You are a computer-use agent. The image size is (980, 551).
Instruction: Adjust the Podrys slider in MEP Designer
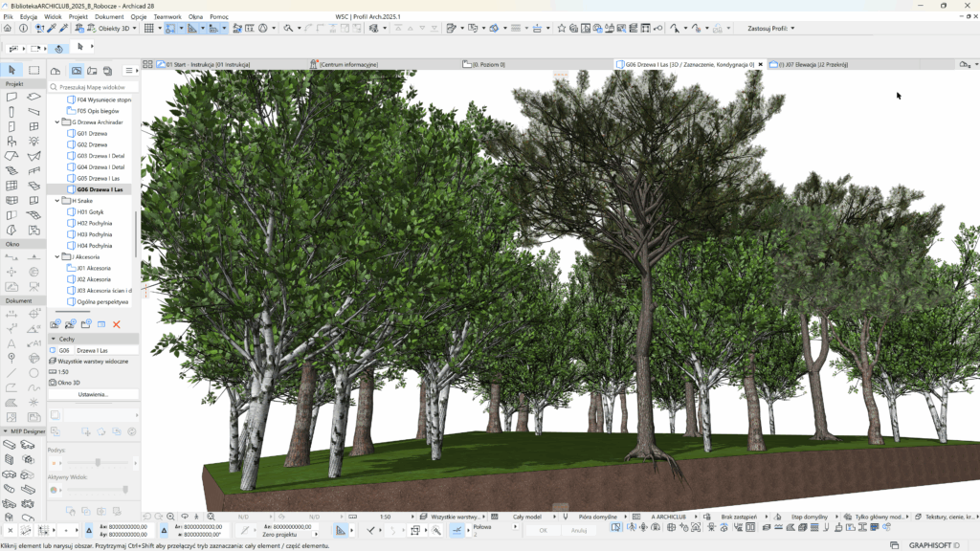pos(98,462)
